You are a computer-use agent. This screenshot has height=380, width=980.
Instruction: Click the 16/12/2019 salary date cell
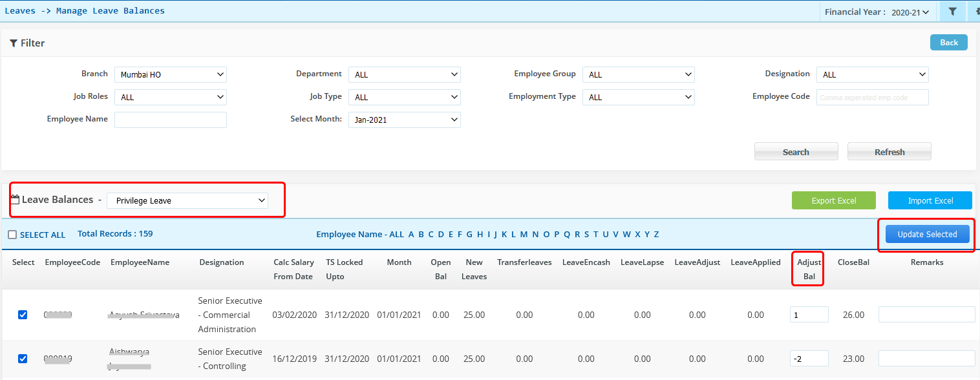tap(295, 359)
